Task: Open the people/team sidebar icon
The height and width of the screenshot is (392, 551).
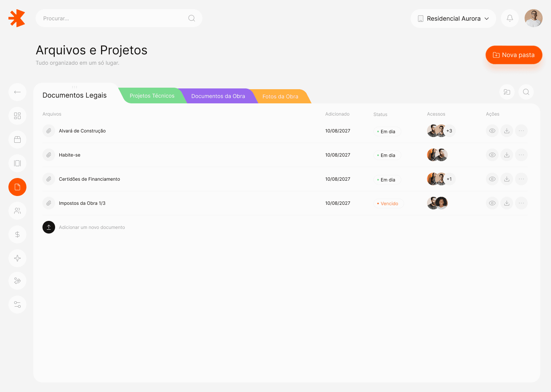Action: click(17, 211)
